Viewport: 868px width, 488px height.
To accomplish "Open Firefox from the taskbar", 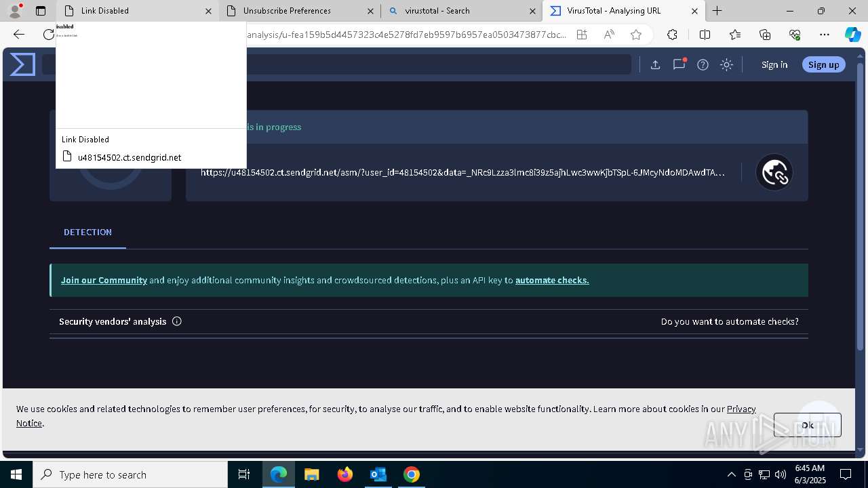I will click(x=344, y=474).
